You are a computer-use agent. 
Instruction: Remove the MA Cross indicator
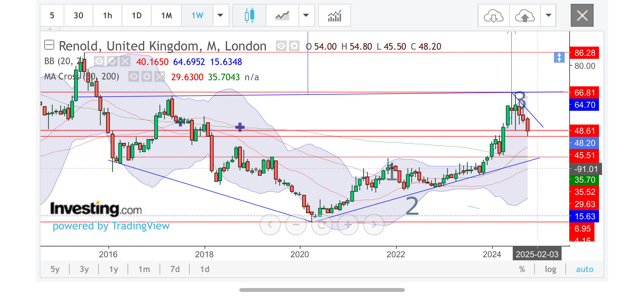tap(160, 77)
